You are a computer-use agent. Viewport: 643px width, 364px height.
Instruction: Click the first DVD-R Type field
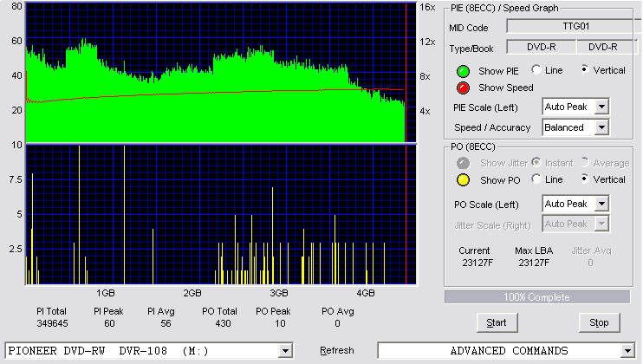542,47
